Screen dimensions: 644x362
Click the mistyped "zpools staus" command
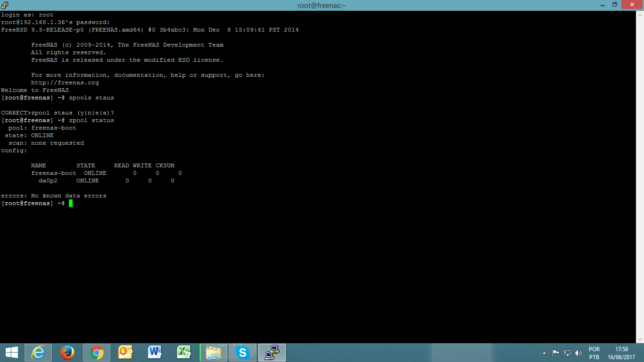91,98
